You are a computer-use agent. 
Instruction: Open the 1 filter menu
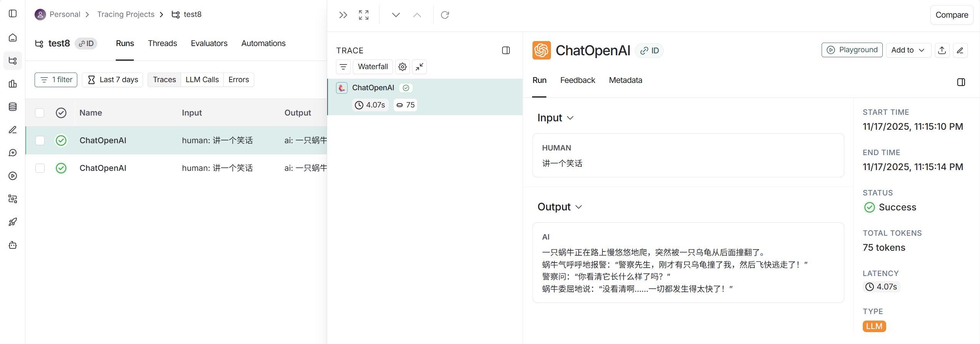click(56, 80)
